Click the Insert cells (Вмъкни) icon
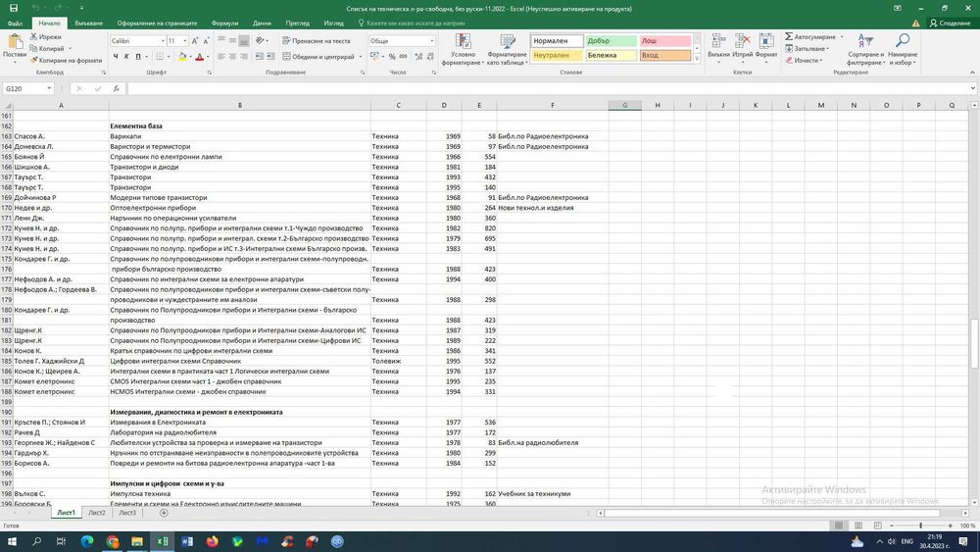The width and height of the screenshot is (980, 552). click(718, 41)
